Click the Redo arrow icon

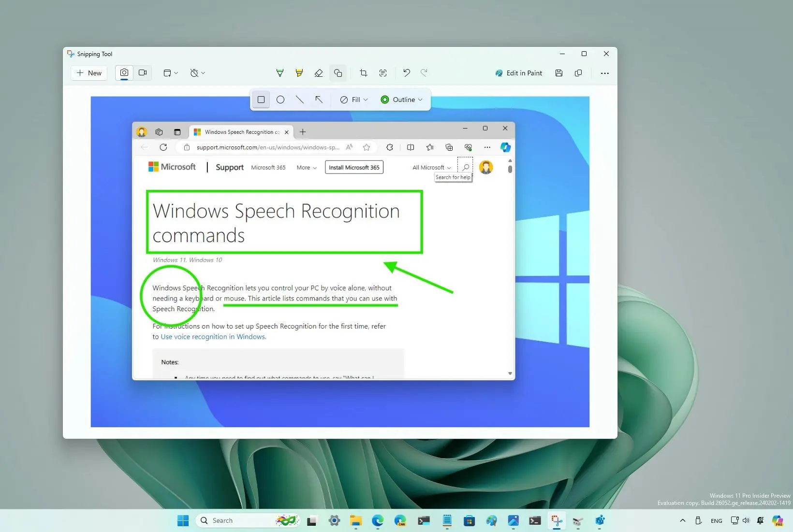[424, 73]
